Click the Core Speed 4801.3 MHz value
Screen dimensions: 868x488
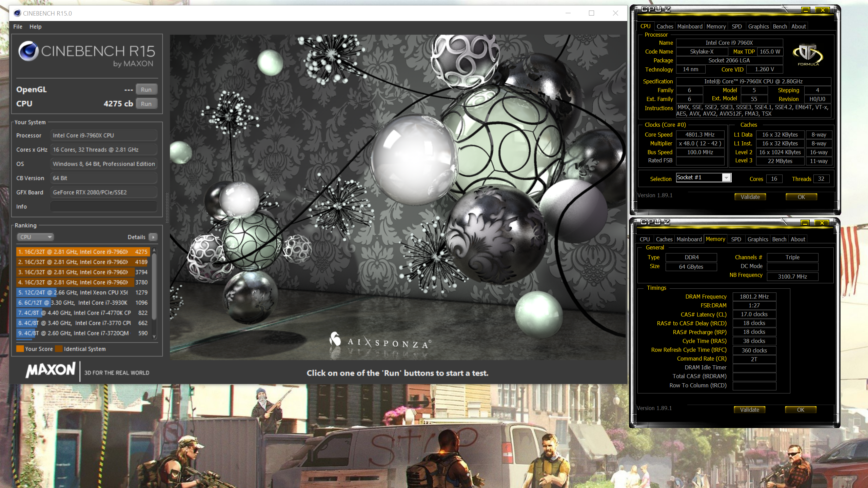[700, 135]
